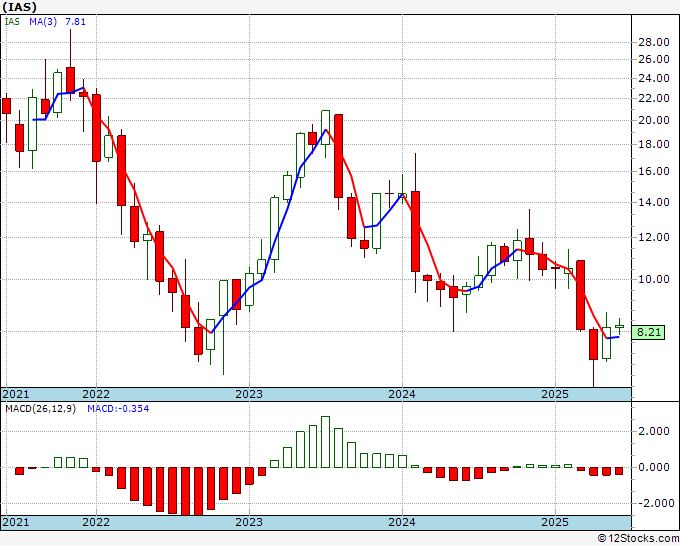Select the MACD(26,12,9) indicator label
Screen dimensions: 680x546
(40, 409)
